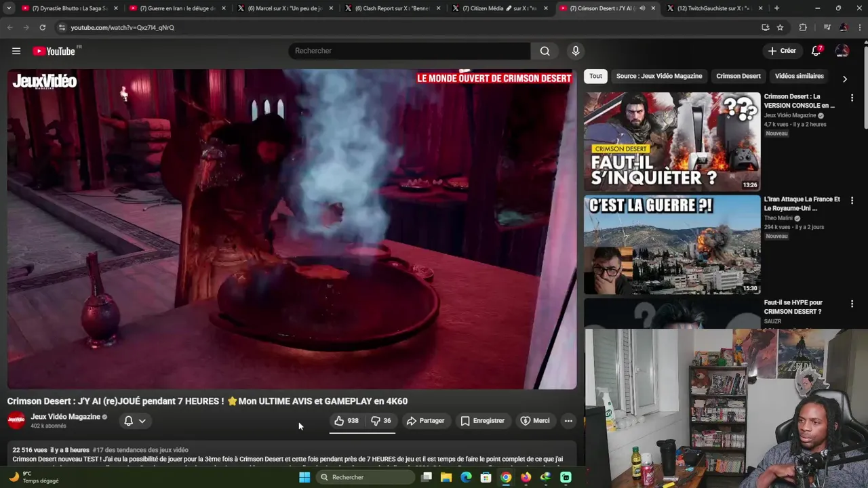Switch to Guerre en Iran browser tab

[178, 8]
